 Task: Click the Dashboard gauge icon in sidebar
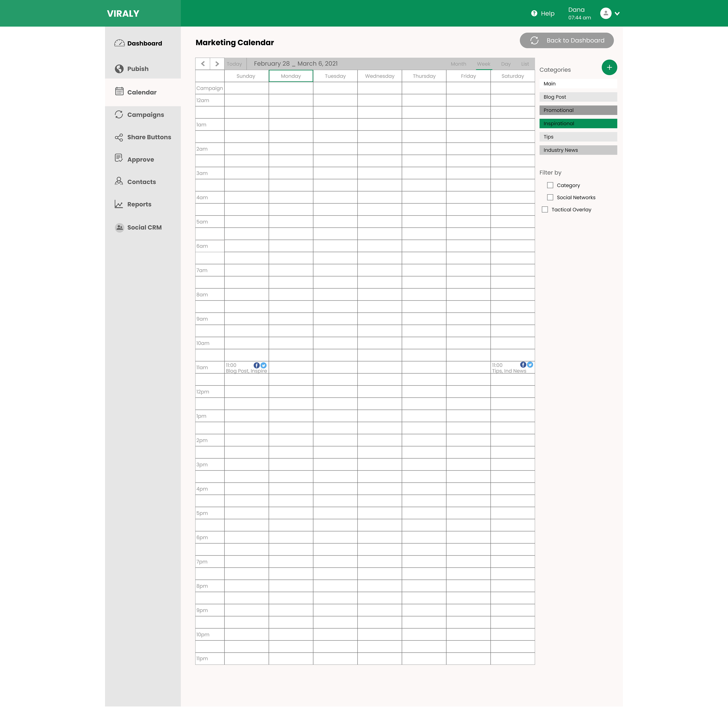click(119, 43)
